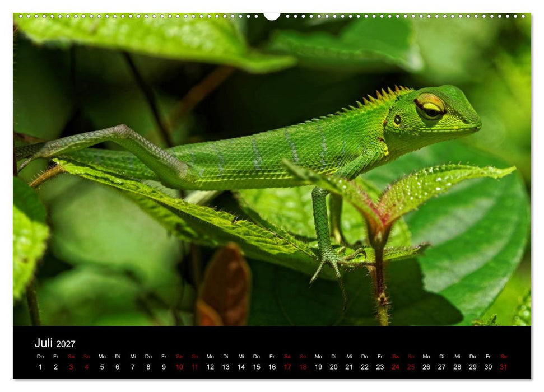
Task: Select date 9 in the calendar
Action: coord(164,367)
